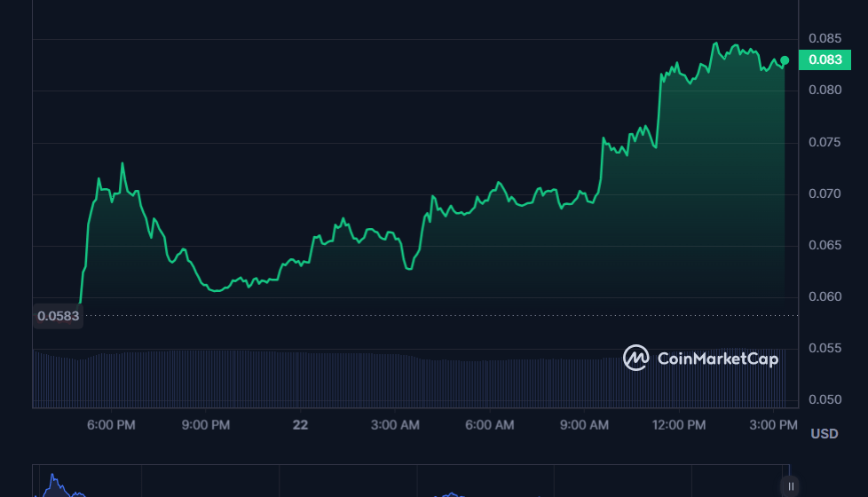Click the 0.070 price axis label
The image size is (868, 497).
tap(825, 193)
